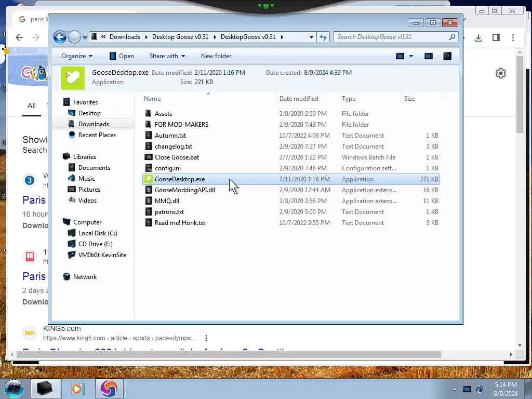532x399 pixels.
Task: Open Desktop under Favorites
Action: click(x=89, y=113)
